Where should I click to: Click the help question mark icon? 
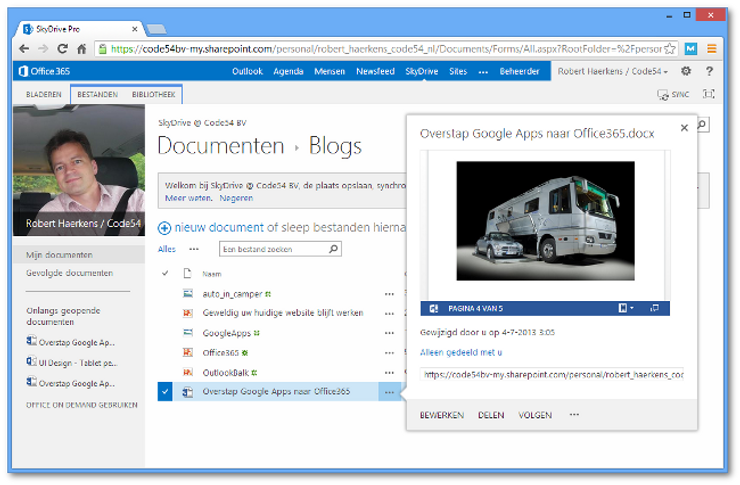click(709, 71)
